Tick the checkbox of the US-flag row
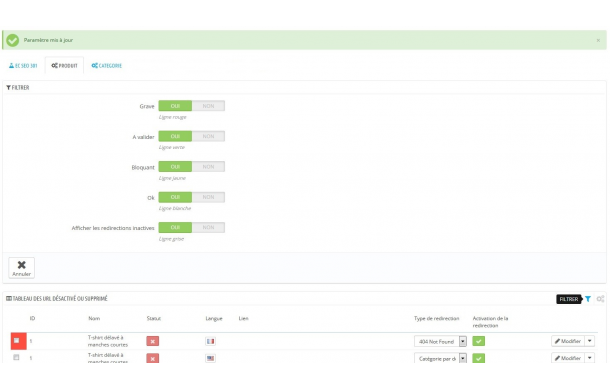 [x=16, y=357]
